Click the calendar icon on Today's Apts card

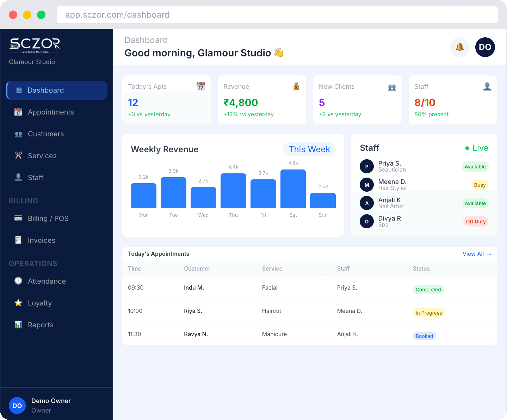click(201, 86)
